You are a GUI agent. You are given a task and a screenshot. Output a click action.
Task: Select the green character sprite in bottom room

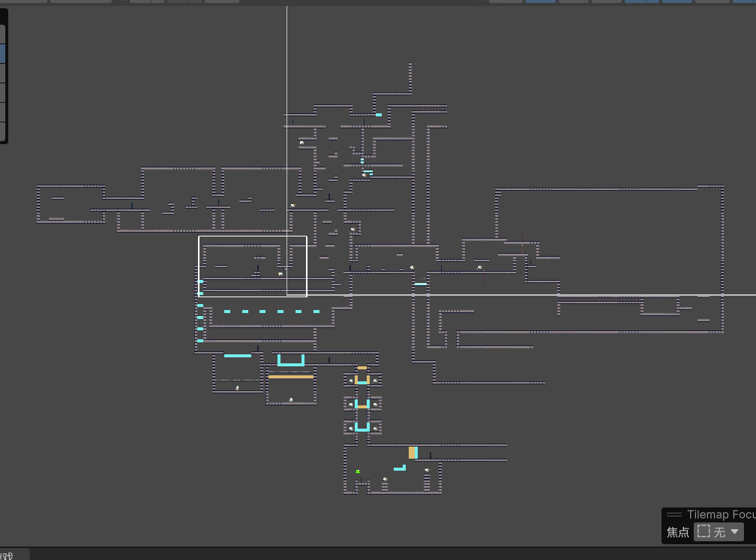(358, 471)
